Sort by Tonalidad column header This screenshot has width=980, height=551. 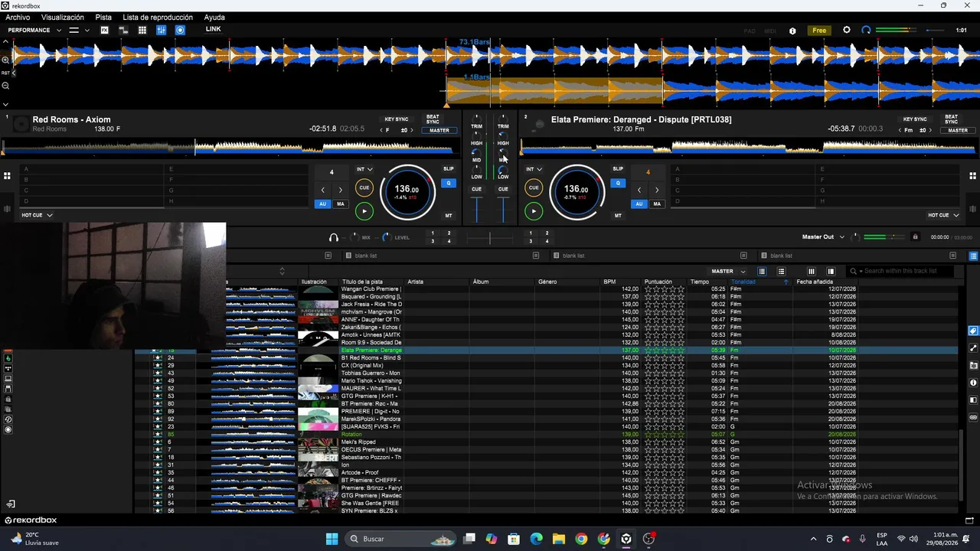[x=743, y=282]
